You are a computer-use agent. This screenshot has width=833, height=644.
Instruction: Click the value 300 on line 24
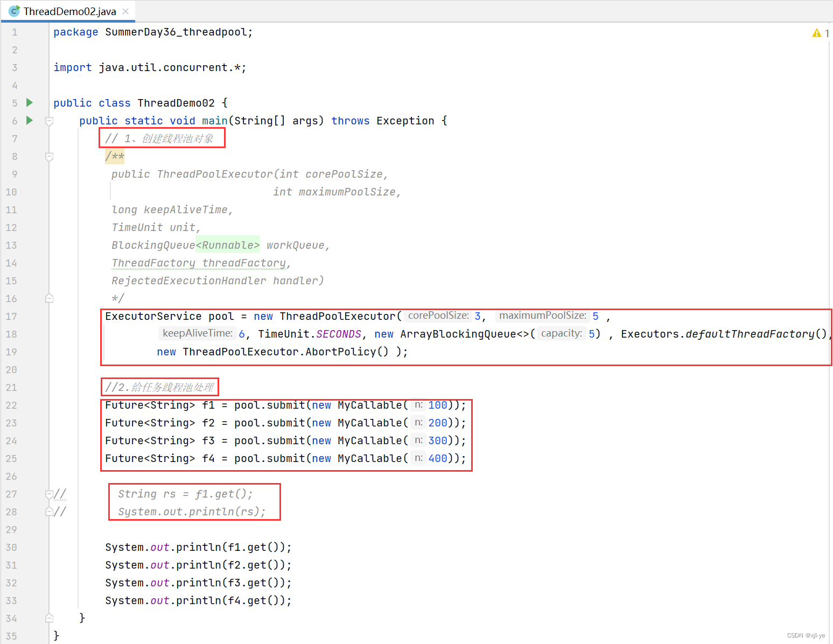438,441
